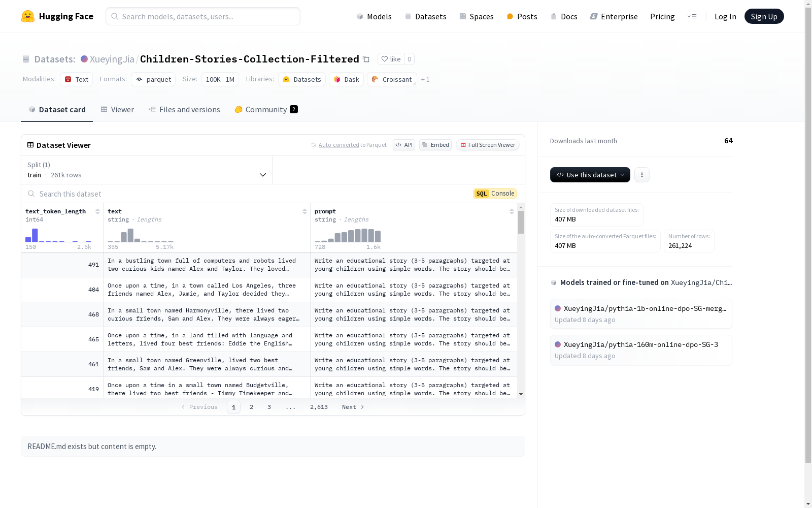This screenshot has height=508, width=812.
Task: Open Posts in the top navigation
Action: 522,16
